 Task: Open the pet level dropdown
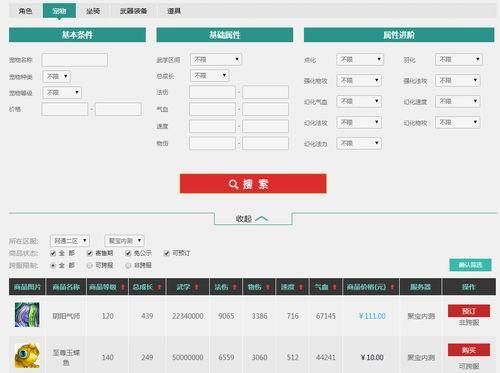point(62,92)
